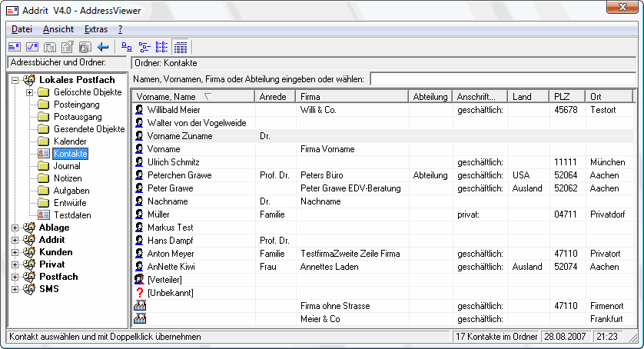Click the blue back arrow toolbar icon
Image resolution: width=644 pixels, height=349 pixels.
coord(103,47)
